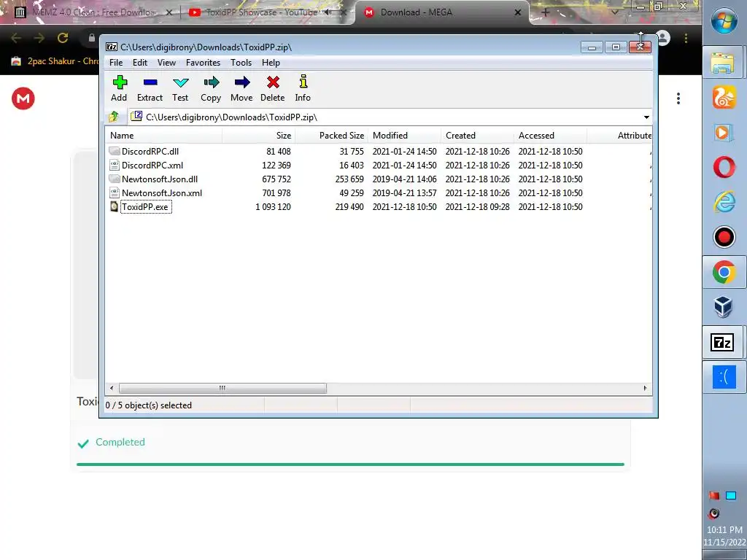Open the Edit menu
747x560 pixels.
(139, 63)
